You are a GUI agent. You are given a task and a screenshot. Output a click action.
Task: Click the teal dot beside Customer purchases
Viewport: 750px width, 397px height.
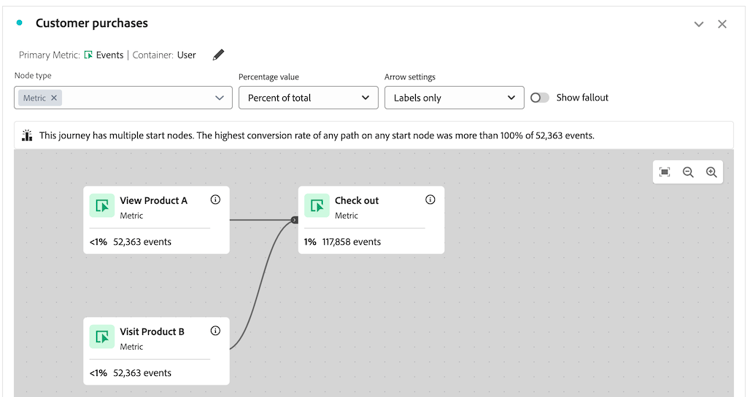pyautogui.click(x=19, y=22)
